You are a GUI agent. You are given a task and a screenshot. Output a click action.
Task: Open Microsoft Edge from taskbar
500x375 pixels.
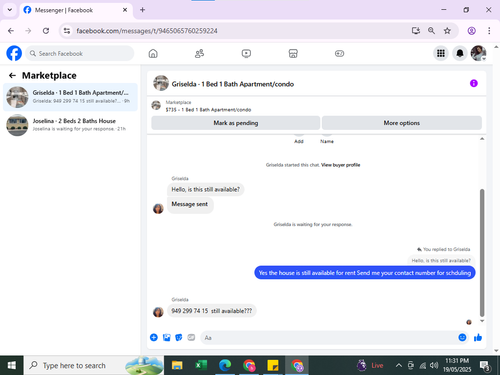click(x=225, y=366)
